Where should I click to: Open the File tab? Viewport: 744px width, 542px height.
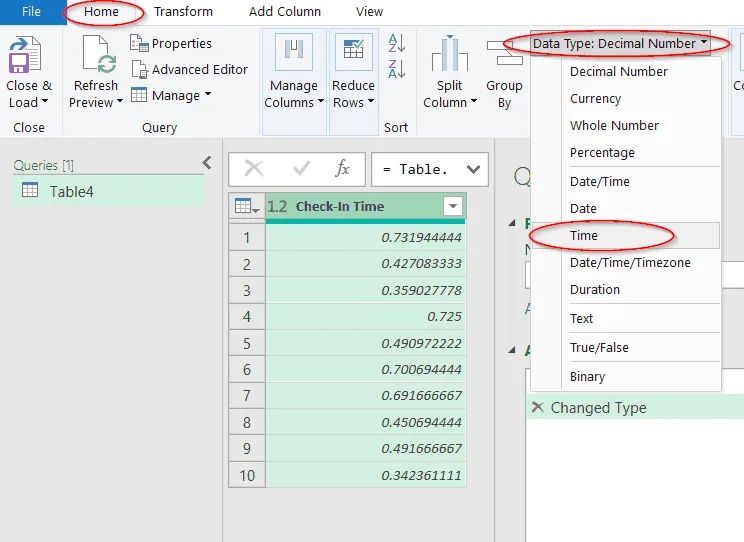(31, 12)
